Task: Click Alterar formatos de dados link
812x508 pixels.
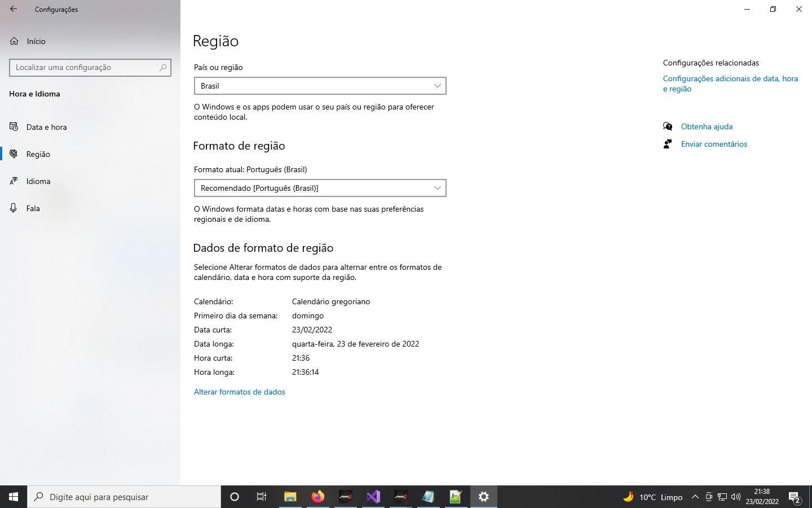Action: point(239,392)
